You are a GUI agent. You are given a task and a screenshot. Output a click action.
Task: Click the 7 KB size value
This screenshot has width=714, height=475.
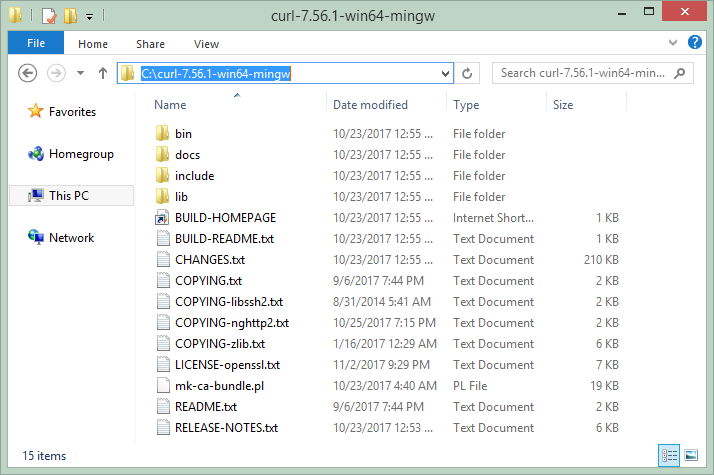pos(607,365)
